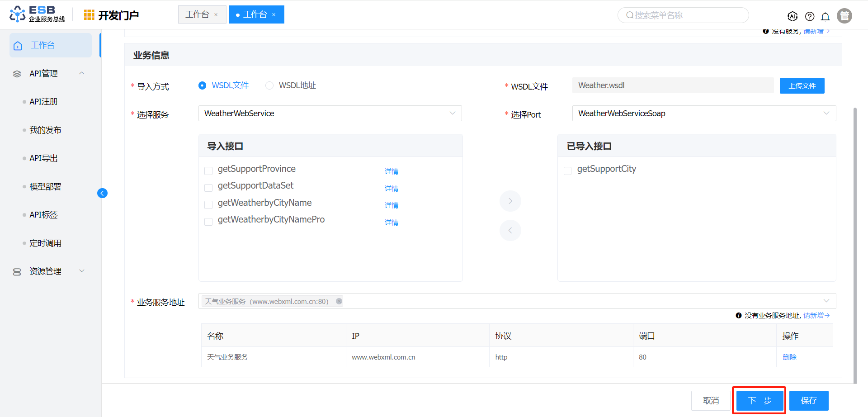Tick the getWeatherbyCityName checkbox
The height and width of the screenshot is (417, 868).
208,204
